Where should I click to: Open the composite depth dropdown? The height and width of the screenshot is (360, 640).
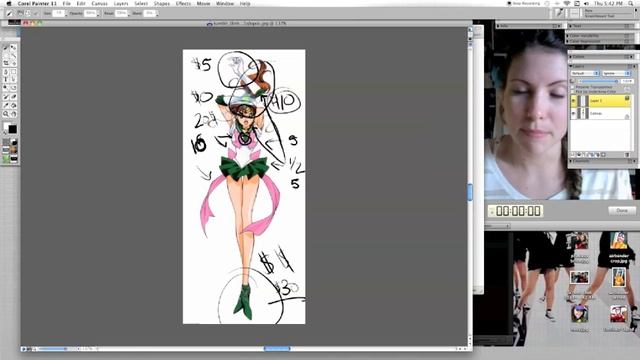[616, 73]
